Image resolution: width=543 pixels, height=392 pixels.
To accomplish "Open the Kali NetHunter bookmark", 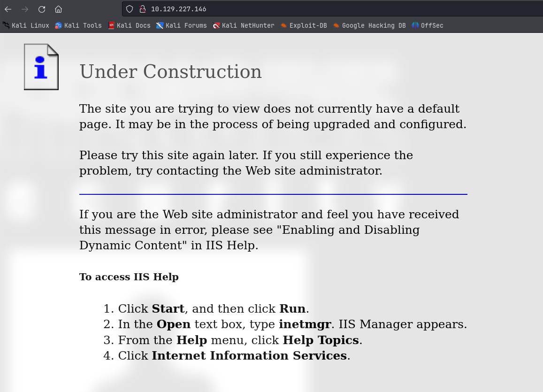I will [x=244, y=25].
